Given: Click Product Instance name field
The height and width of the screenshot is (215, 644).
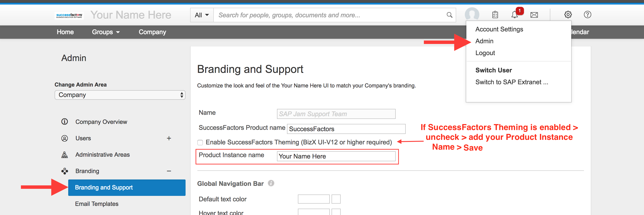Looking at the screenshot, I should point(336,156).
